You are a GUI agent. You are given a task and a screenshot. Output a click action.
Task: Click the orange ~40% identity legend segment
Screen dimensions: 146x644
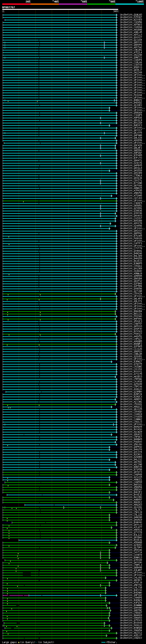click(45, 4)
